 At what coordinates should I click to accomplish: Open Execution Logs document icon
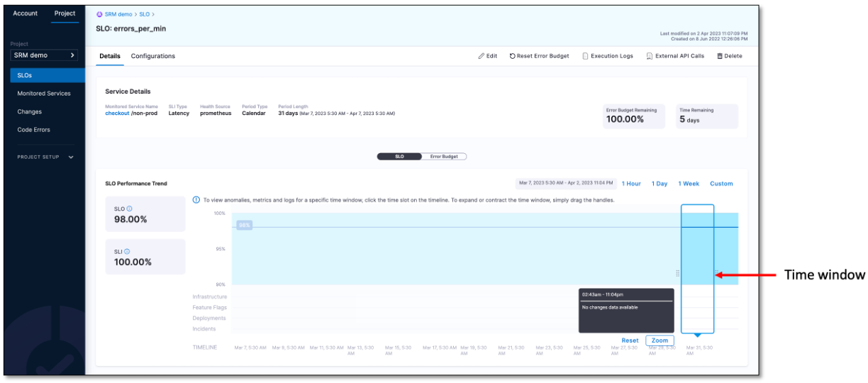585,56
